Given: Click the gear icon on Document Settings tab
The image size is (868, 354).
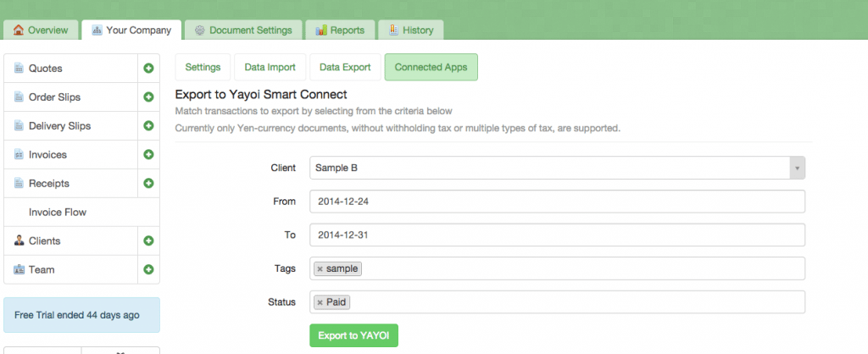Looking at the screenshot, I should tap(200, 30).
